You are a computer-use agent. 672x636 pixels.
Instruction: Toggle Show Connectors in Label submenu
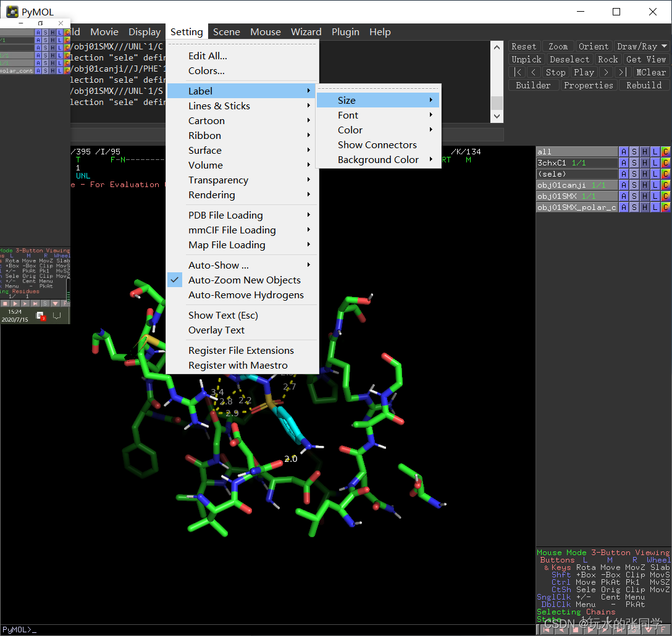tap(378, 145)
